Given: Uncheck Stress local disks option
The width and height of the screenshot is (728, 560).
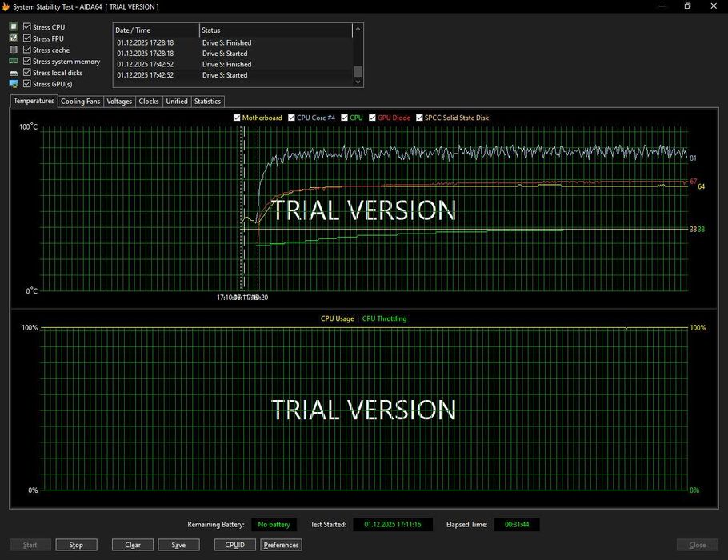Looking at the screenshot, I should point(27,73).
